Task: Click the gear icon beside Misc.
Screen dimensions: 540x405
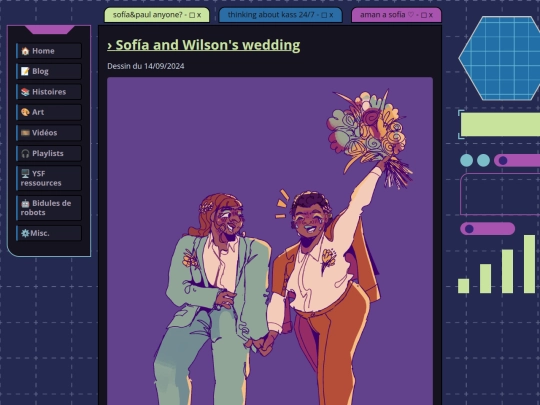Action: coord(25,233)
